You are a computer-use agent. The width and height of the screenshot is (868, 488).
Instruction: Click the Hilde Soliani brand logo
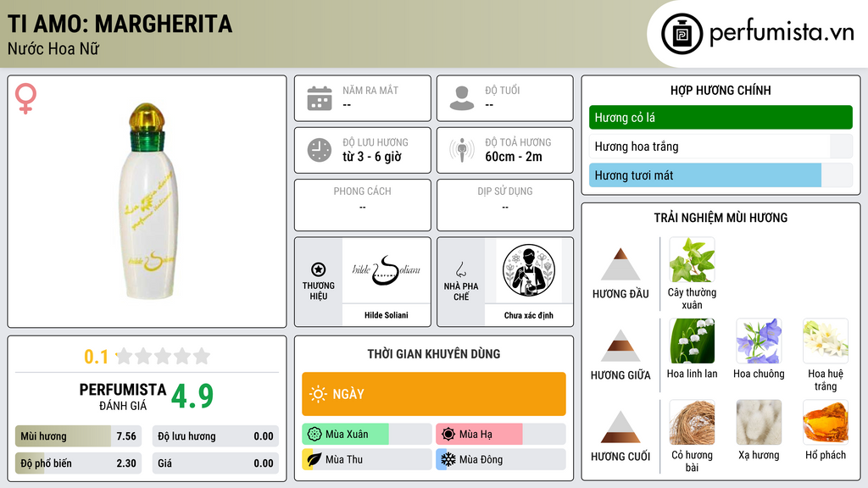click(x=386, y=270)
